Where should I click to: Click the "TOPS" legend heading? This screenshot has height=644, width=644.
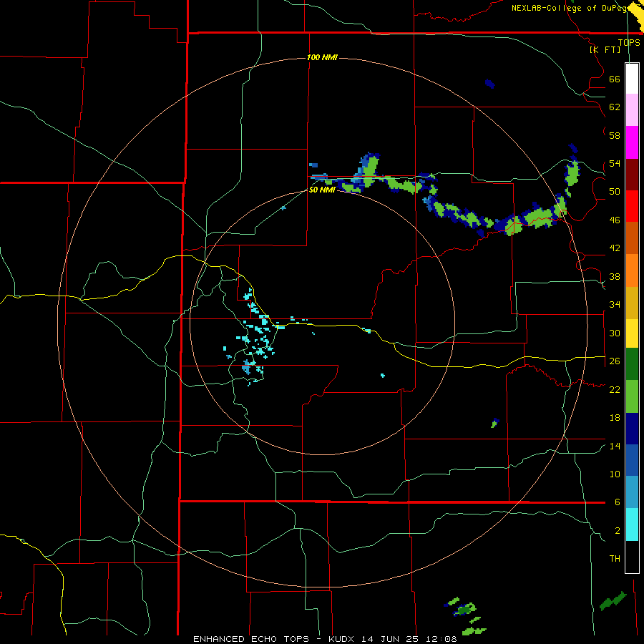629,42
